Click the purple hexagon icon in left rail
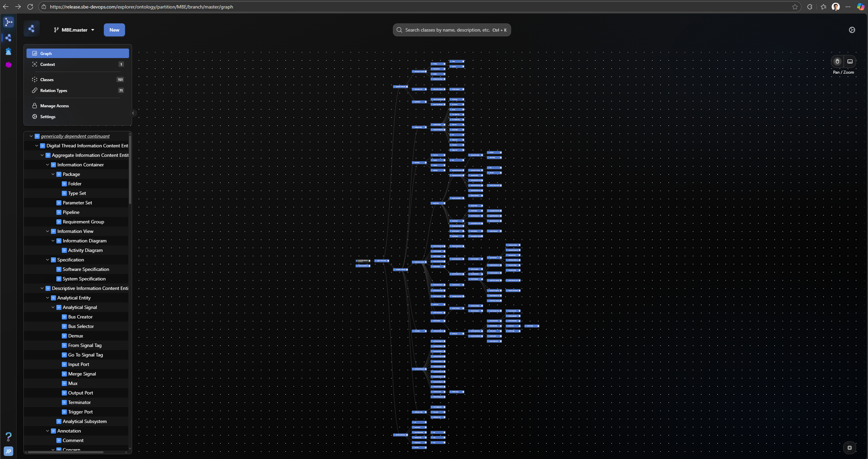868x459 pixels. 8,65
